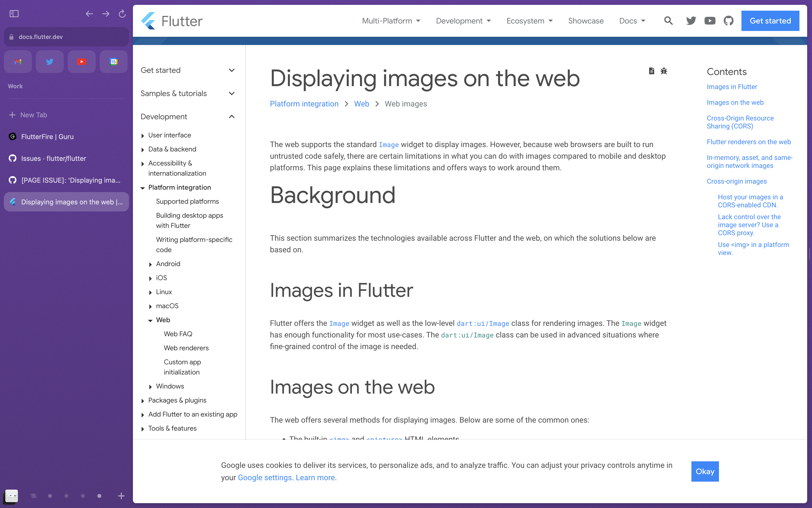This screenshot has width=812, height=508.
Task: Click the Flutter logo in header
Action: pos(171,21)
